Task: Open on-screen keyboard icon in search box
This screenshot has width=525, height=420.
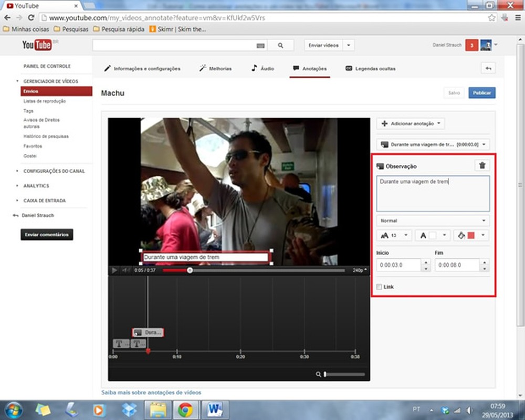Action: click(260, 46)
